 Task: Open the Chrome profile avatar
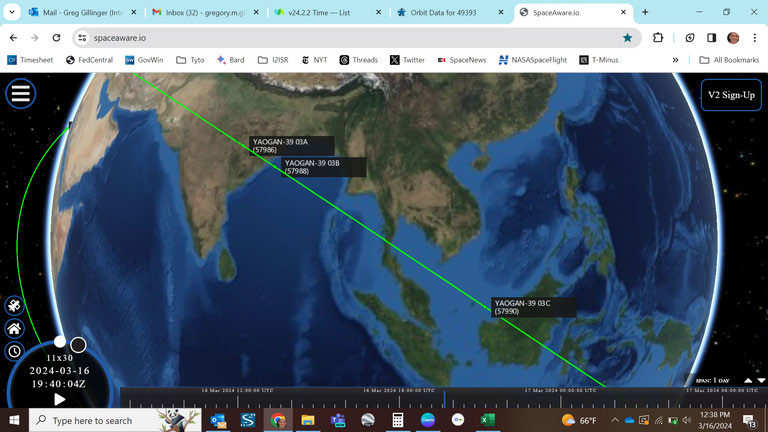pyautogui.click(x=733, y=38)
